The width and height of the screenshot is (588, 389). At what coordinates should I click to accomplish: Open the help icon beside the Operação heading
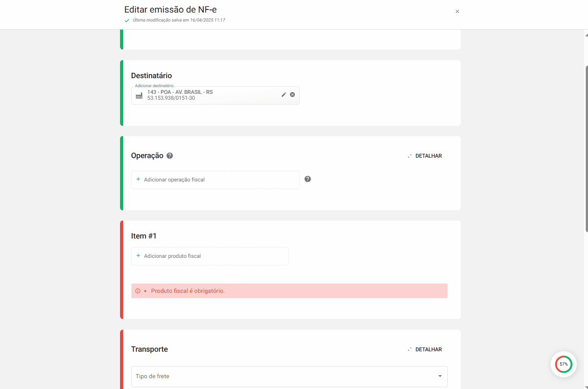[x=169, y=156]
